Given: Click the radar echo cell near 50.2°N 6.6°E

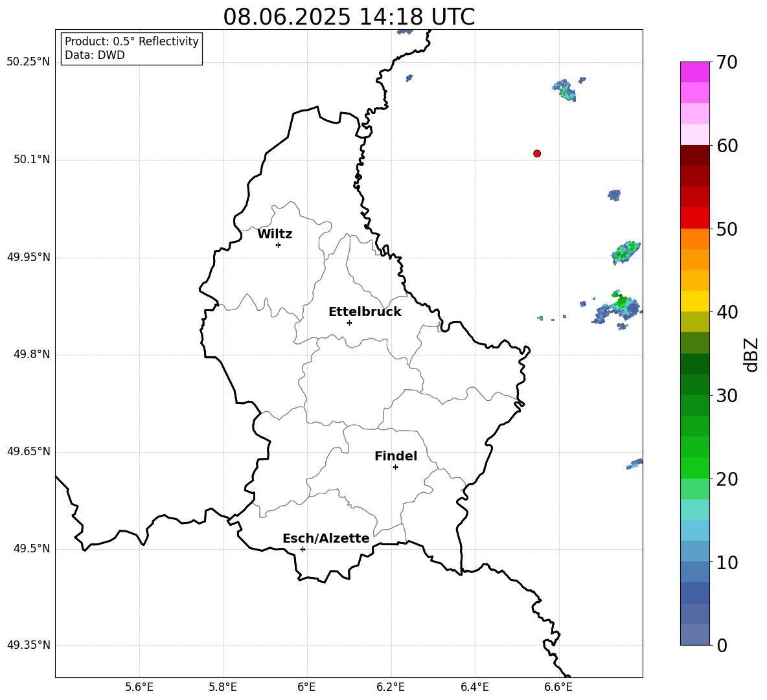Looking at the screenshot, I should 565,91.
